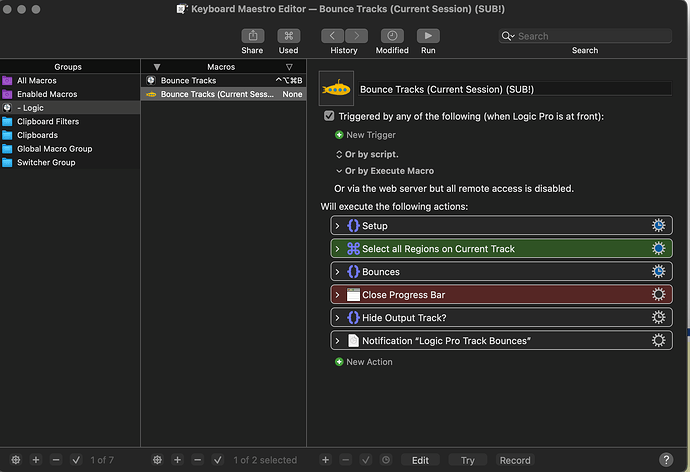The height and width of the screenshot is (472, 690).
Task: Toggle group enabled with checkmark button
Action: 76,460
